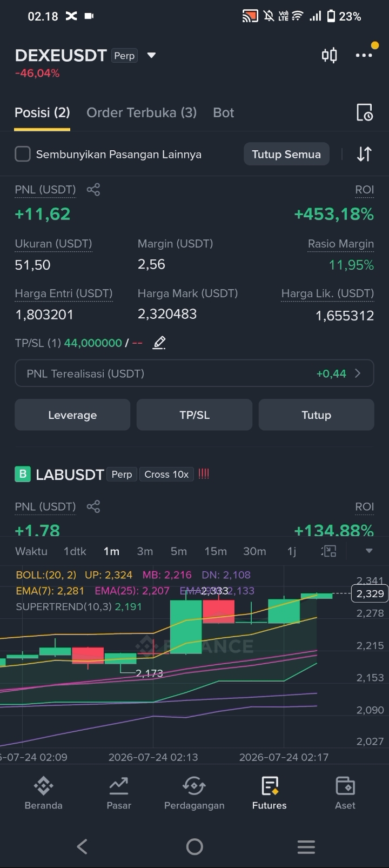Tap the Android recent apps button

pos(306,847)
